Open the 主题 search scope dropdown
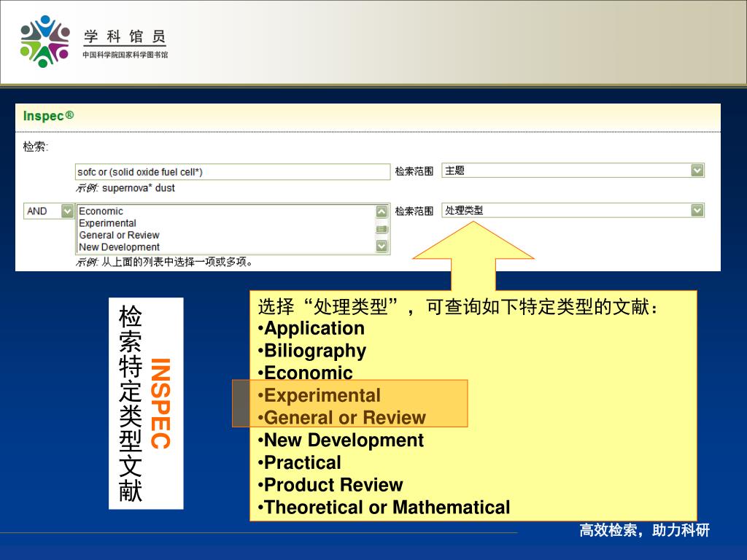This screenshot has width=747, height=560. [573, 170]
